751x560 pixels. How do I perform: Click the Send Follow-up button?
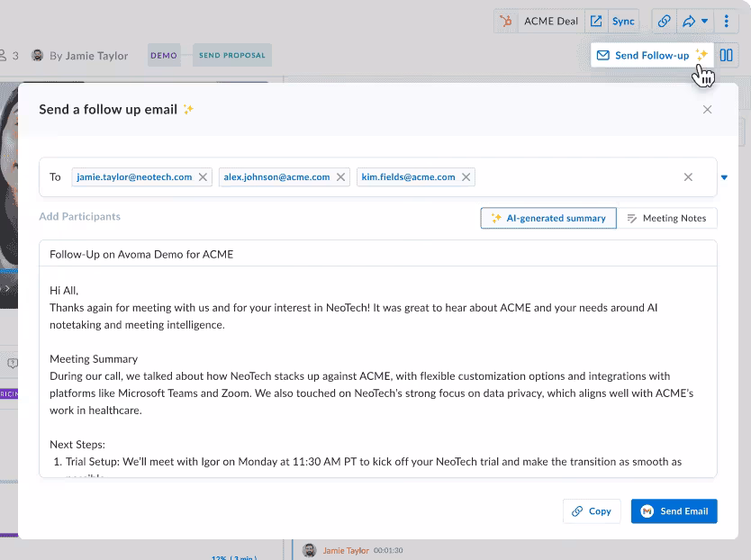(x=651, y=55)
